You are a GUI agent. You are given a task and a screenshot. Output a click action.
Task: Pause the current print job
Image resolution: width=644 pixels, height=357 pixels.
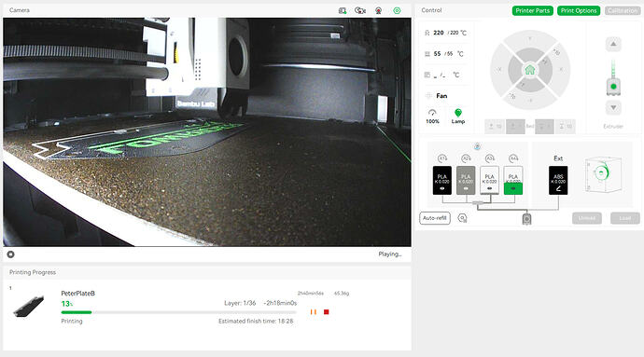point(314,312)
